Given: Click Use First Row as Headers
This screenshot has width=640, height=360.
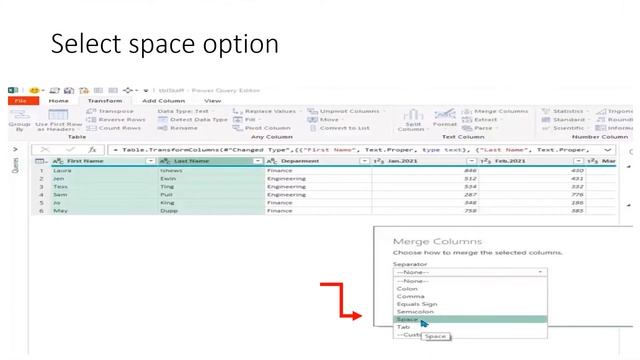Looking at the screenshot, I should click(58, 120).
